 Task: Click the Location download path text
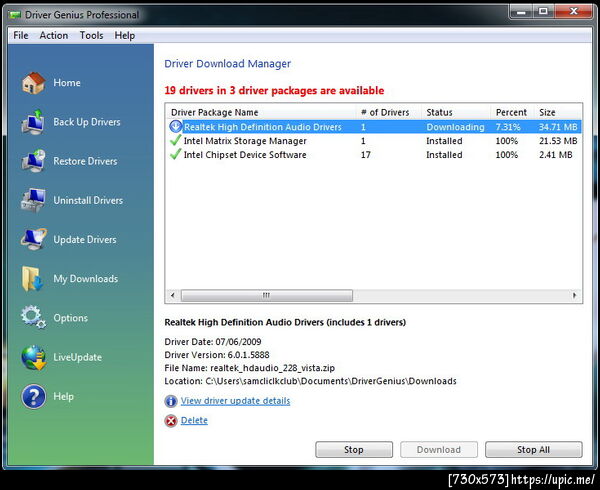[331, 381]
